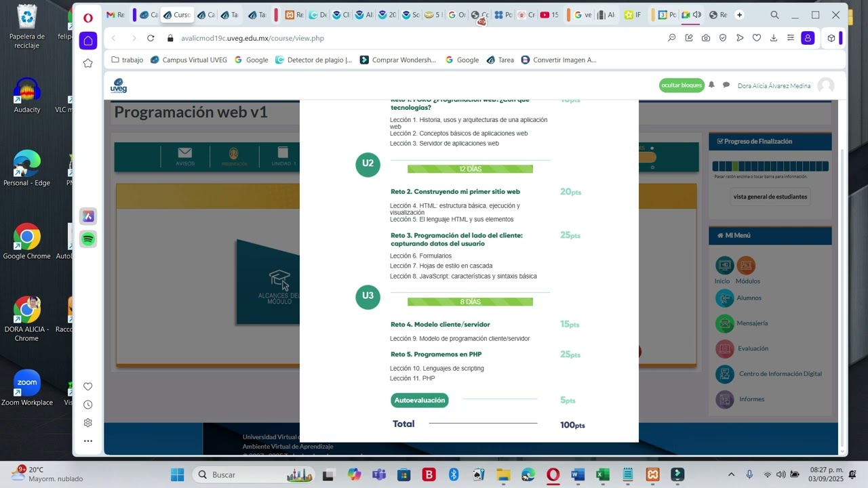Open sidebar three-dots more options

click(x=88, y=441)
